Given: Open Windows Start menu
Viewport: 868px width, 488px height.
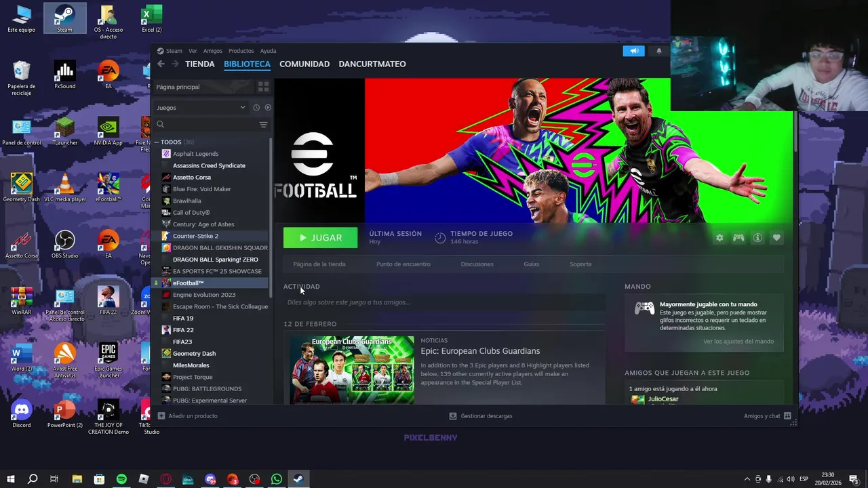Looking at the screenshot, I should 10,479.
